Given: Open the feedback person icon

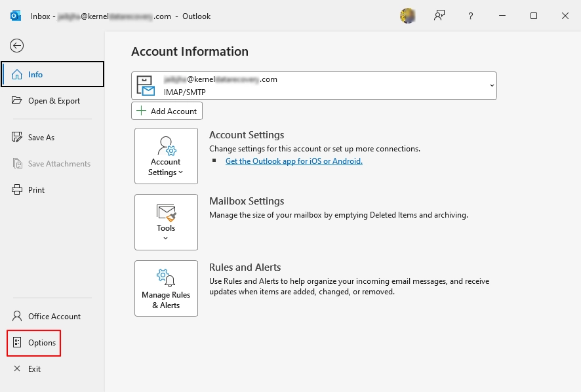Looking at the screenshot, I should pos(439,16).
